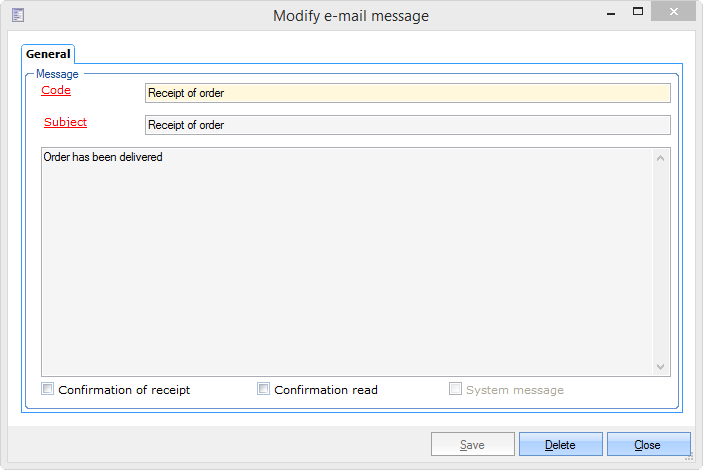
Task: Focus the Subject input field
Action: pos(407,125)
